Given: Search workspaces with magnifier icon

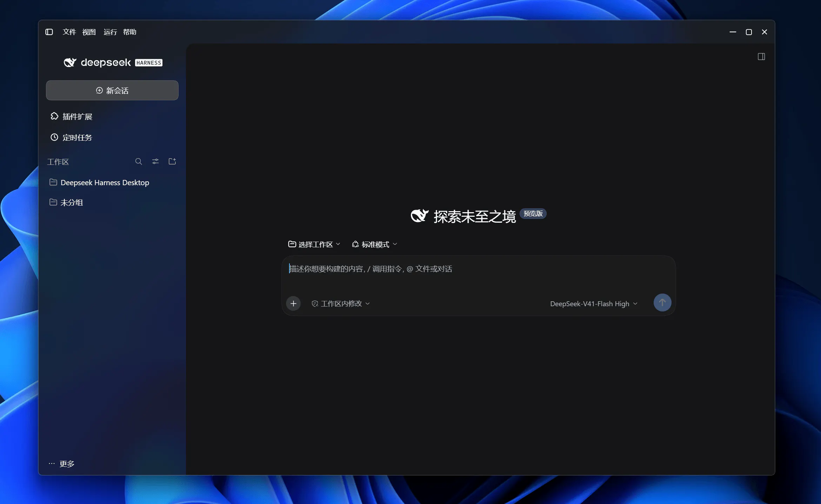Looking at the screenshot, I should click(x=139, y=161).
